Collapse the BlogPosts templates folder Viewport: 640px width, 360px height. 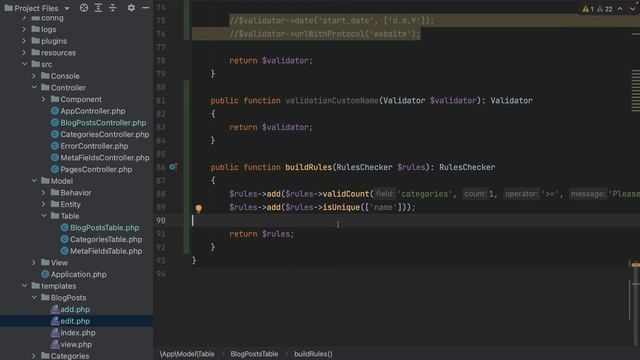tap(34, 298)
